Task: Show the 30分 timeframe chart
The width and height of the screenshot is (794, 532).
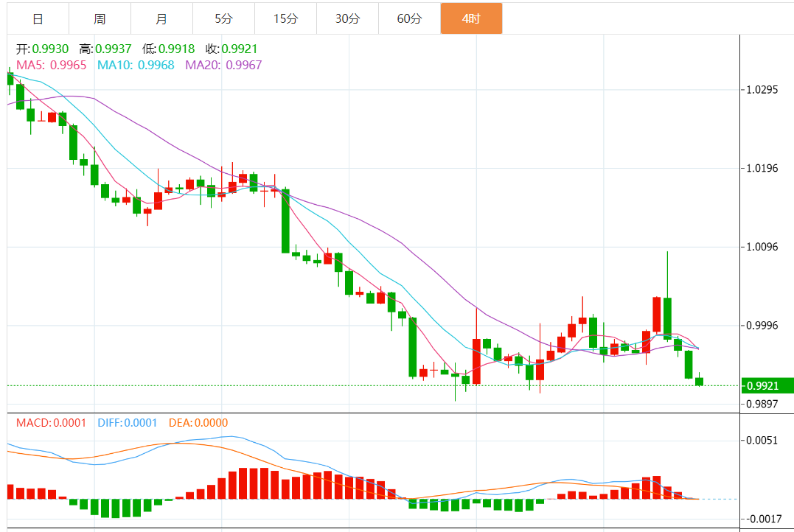Action: (347, 18)
